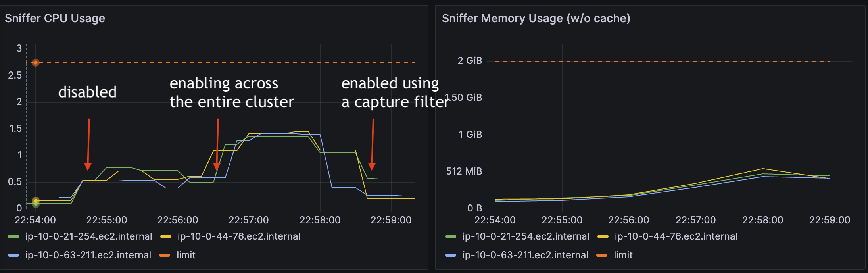Click the orange limit swatch in CPU legend
The height and width of the screenshot is (273, 868).
(165, 256)
